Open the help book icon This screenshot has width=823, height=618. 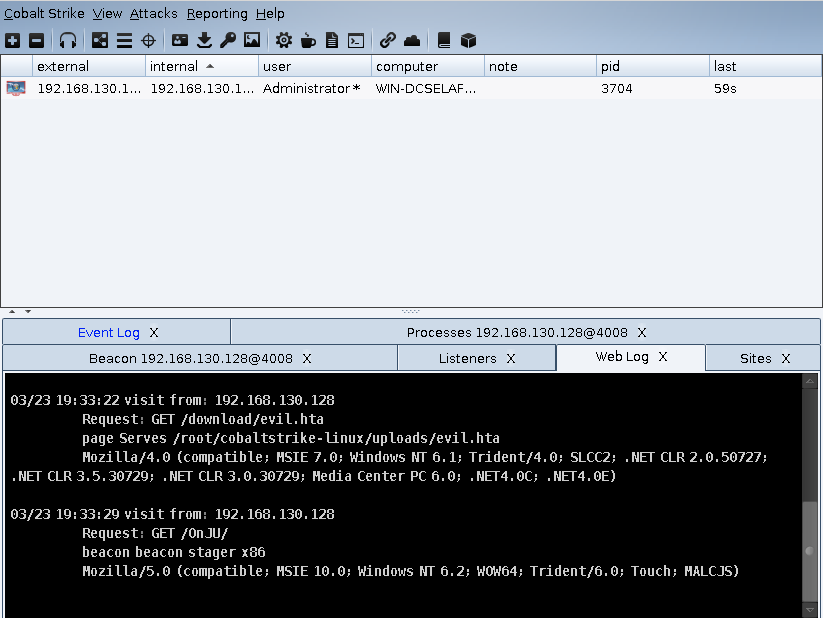point(444,40)
